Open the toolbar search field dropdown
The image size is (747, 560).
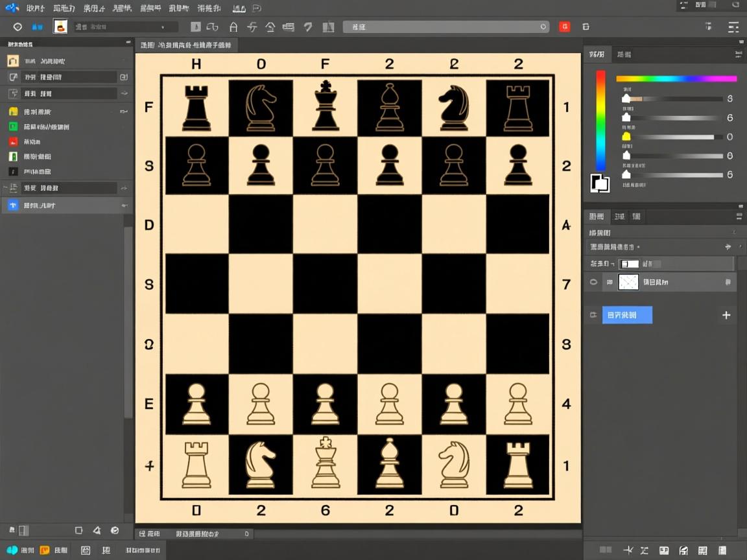coord(543,27)
